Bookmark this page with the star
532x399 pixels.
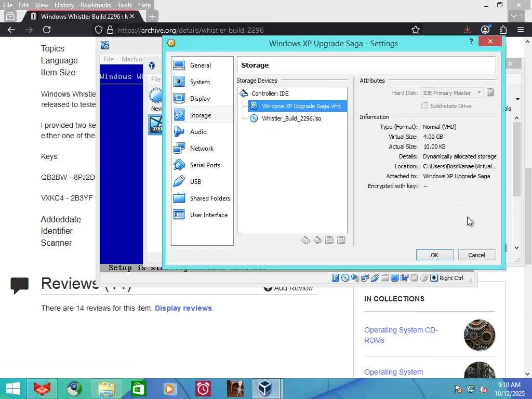[416, 30]
